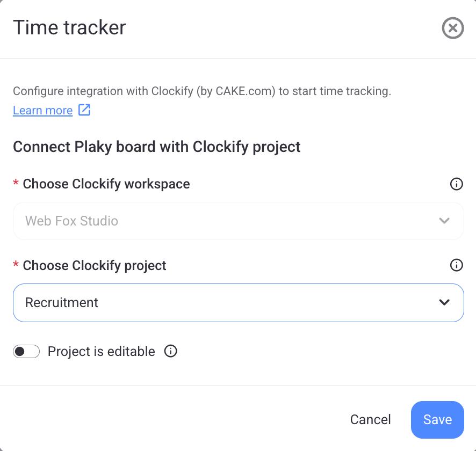Click the "Web Fox Studio" workspace value
The height and width of the screenshot is (451, 476).
(71, 221)
